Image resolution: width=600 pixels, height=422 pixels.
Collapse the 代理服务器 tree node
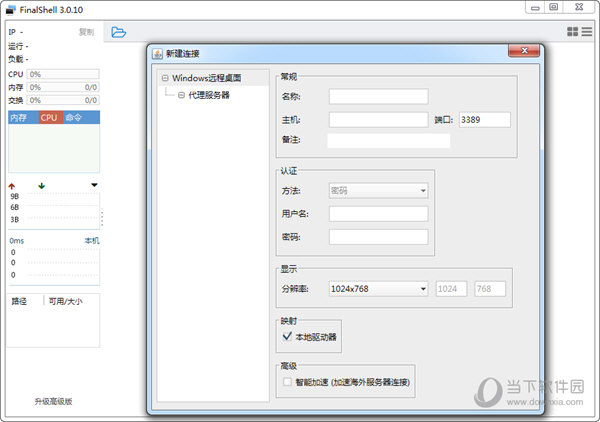(x=181, y=95)
